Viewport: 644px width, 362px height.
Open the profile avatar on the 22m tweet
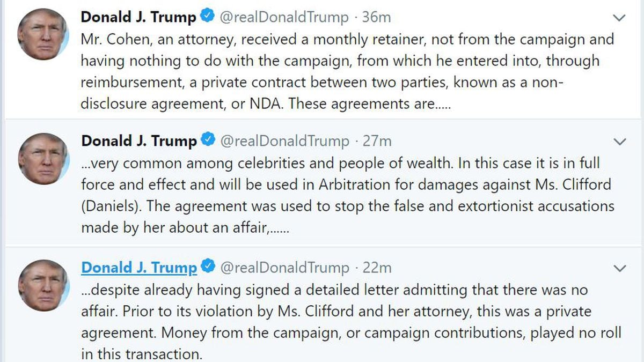[x=43, y=285]
